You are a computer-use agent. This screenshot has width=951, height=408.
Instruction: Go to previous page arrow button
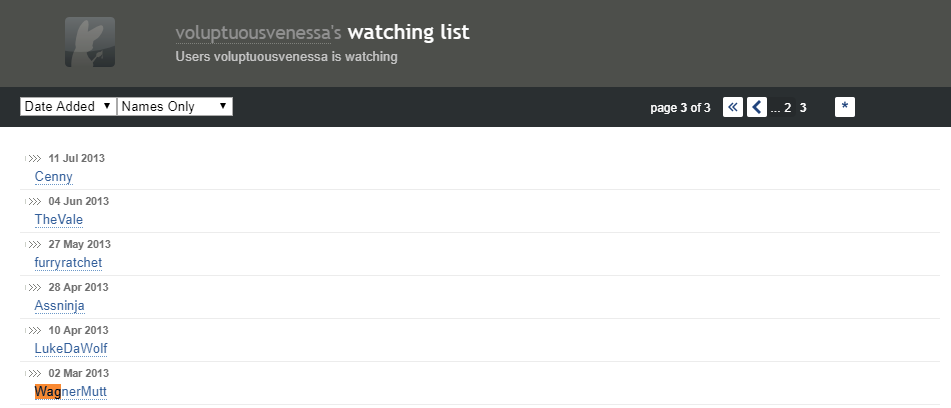[x=756, y=107]
